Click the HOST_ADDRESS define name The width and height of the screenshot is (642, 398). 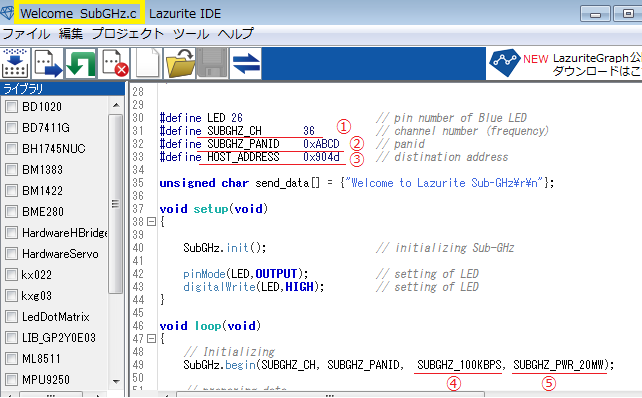click(243, 157)
